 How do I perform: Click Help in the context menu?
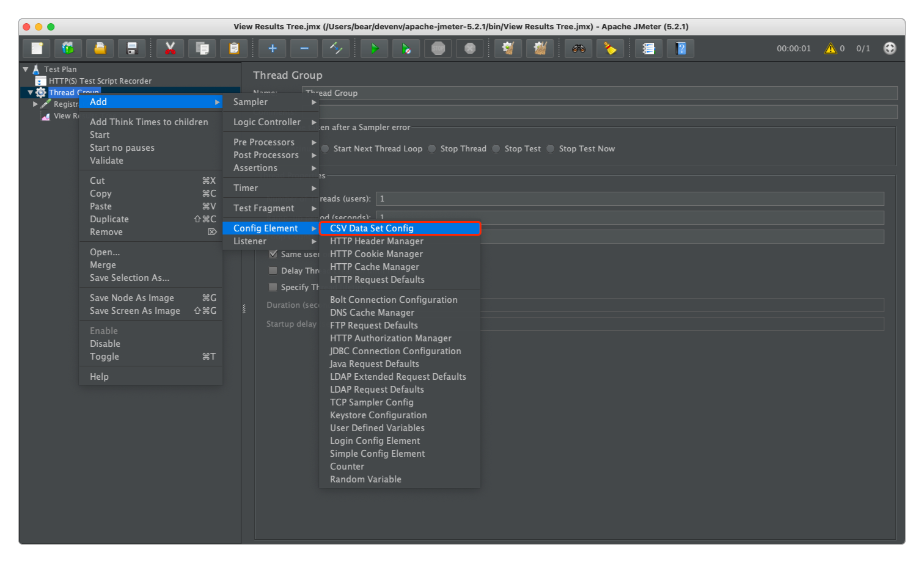click(151, 377)
